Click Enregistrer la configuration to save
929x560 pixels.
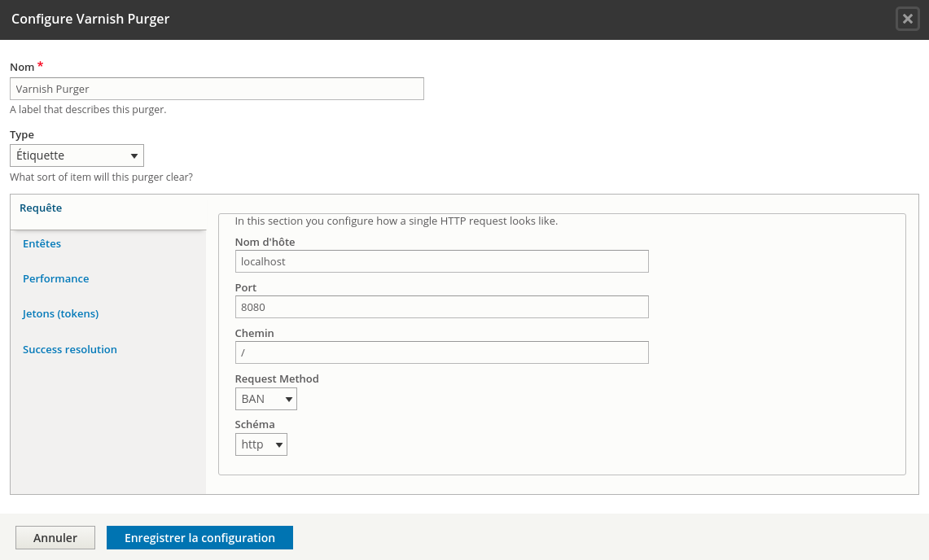point(199,537)
